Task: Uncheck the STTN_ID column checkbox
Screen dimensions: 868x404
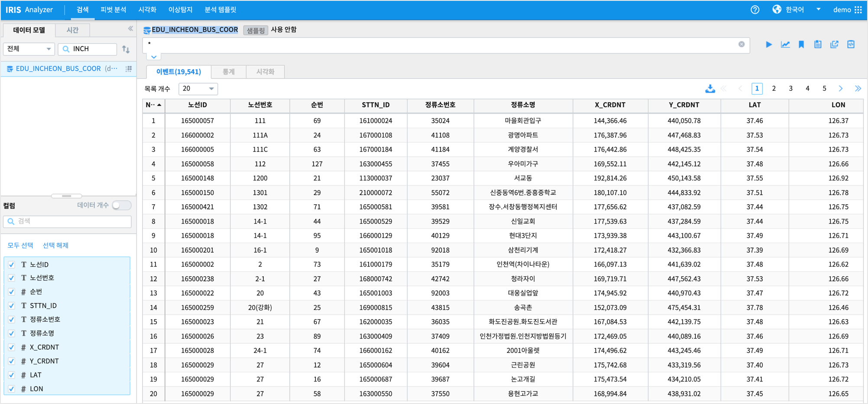Action: tap(12, 306)
